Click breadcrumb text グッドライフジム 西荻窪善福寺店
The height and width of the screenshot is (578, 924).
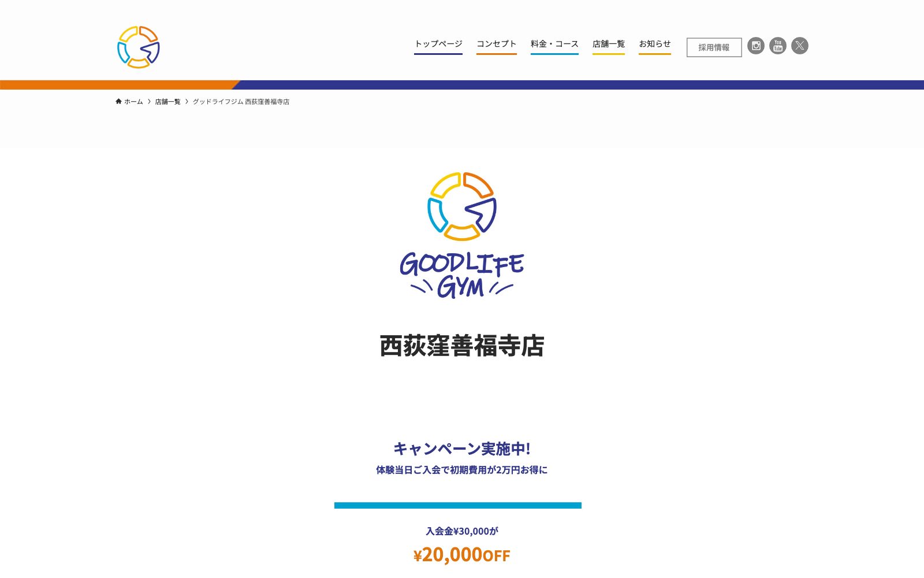[x=241, y=102]
